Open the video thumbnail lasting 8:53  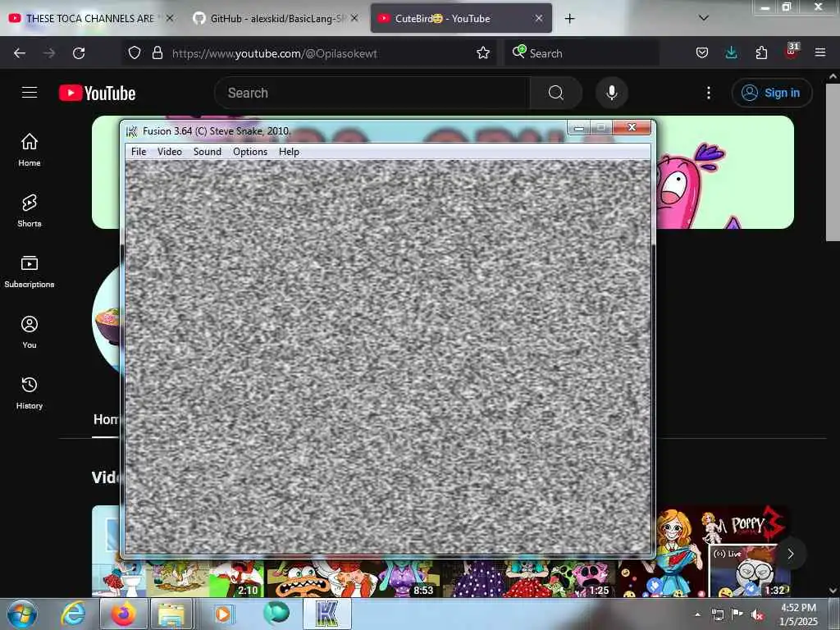click(354, 578)
